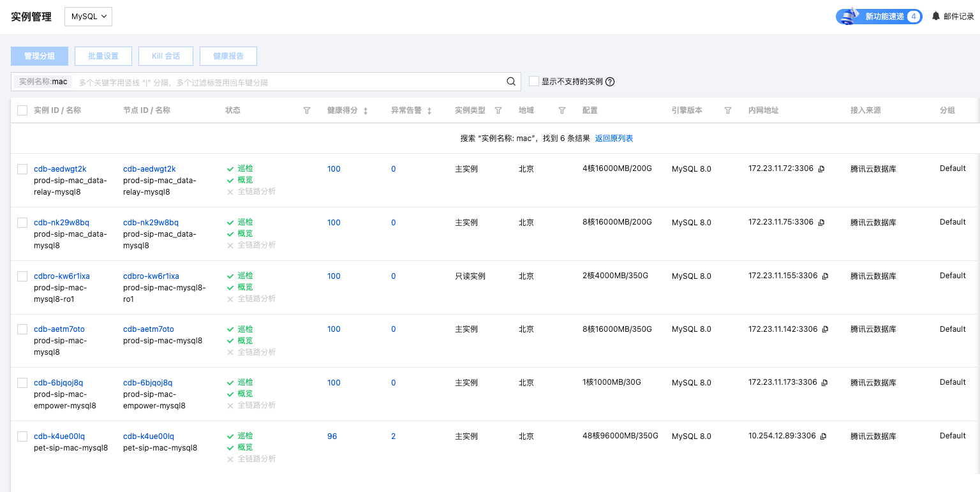Toggle the select-all checkbox in table header
Viewport: 980px width, 492px height.
22,110
